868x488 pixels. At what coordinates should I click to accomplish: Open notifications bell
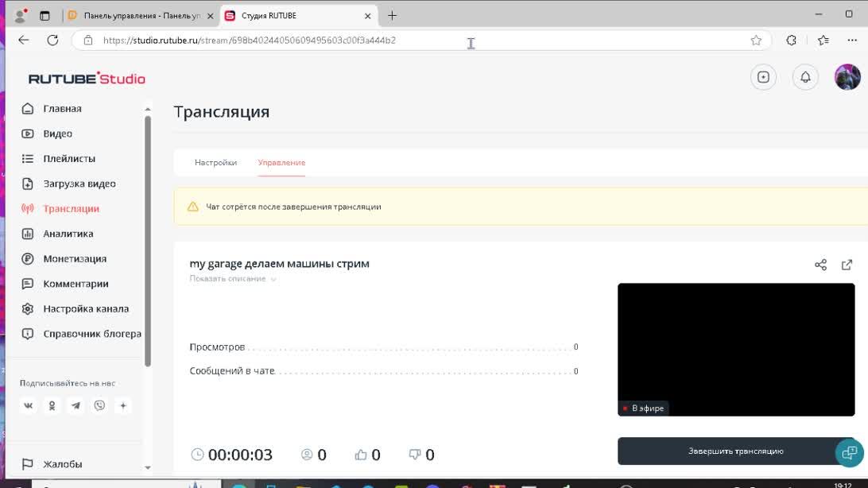click(805, 77)
